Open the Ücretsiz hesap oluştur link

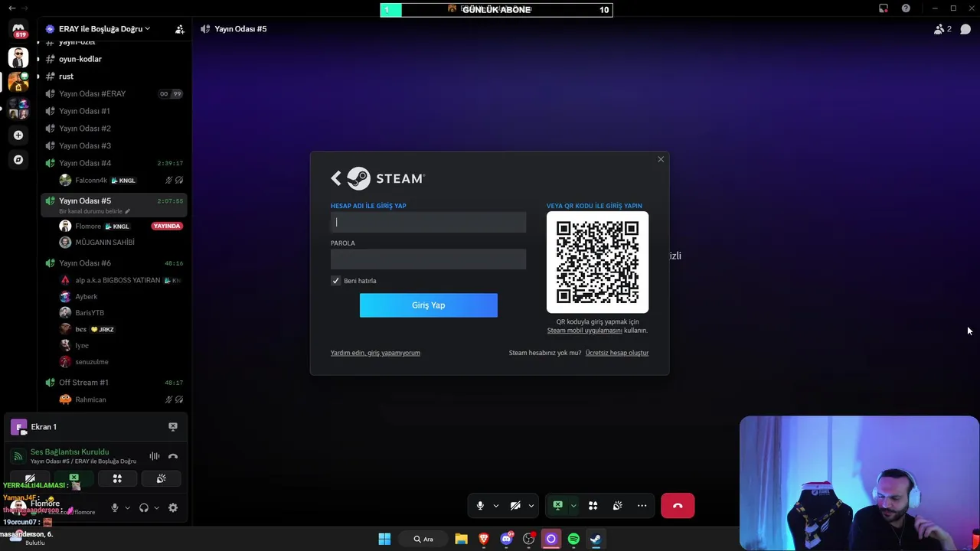point(617,353)
